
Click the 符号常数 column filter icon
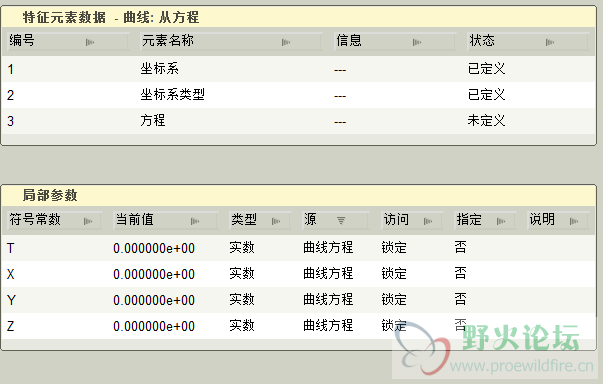(88, 221)
